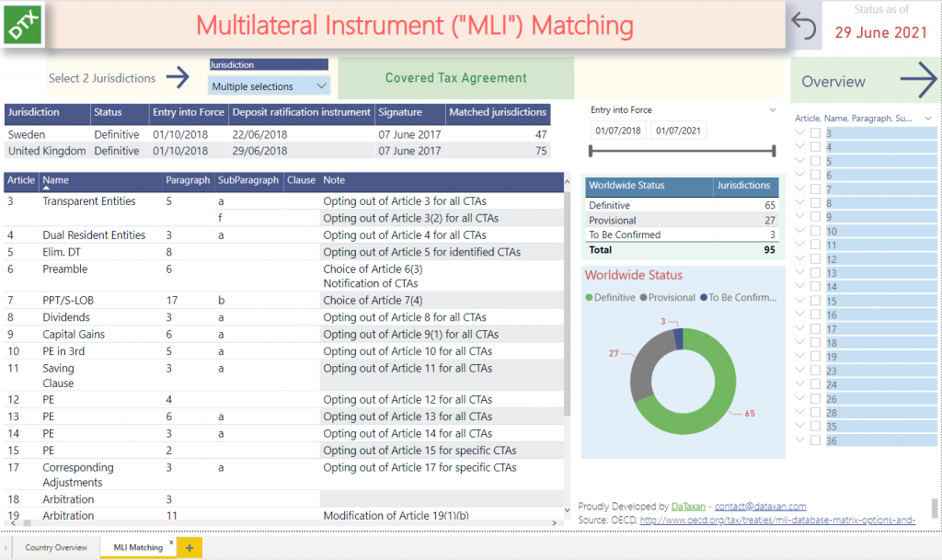Screen dimensions: 942x560
Task: Click the page navigation chevron before Country Overview tab
Action: pyautogui.click(x=7, y=547)
